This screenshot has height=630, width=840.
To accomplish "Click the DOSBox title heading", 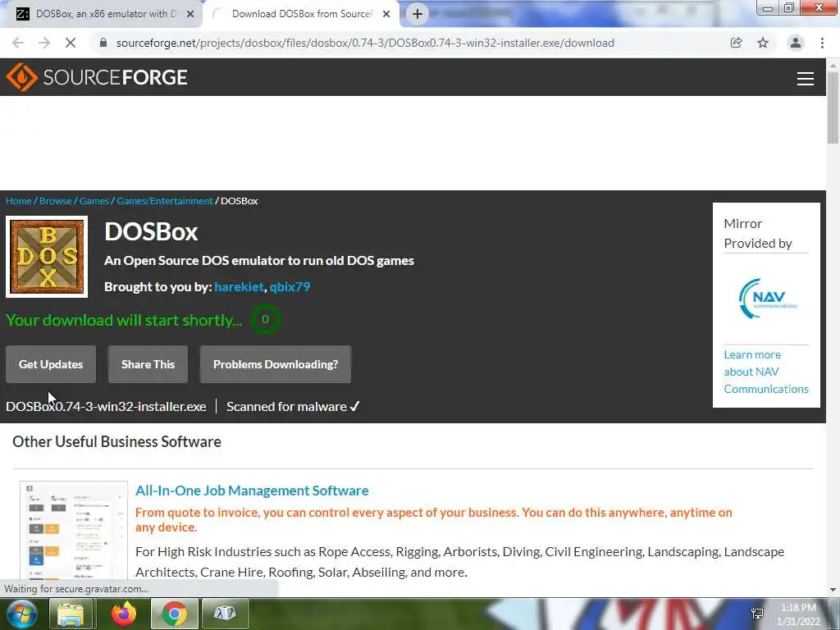I will coord(151,231).
